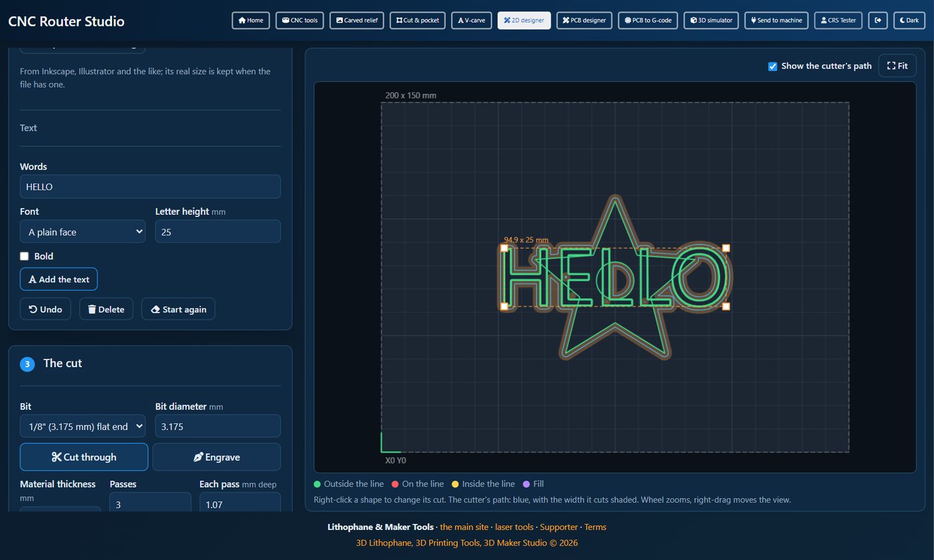The height and width of the screenshot is (560, 934).
Task: Enable the Bold checkbox
Action: 25,256
